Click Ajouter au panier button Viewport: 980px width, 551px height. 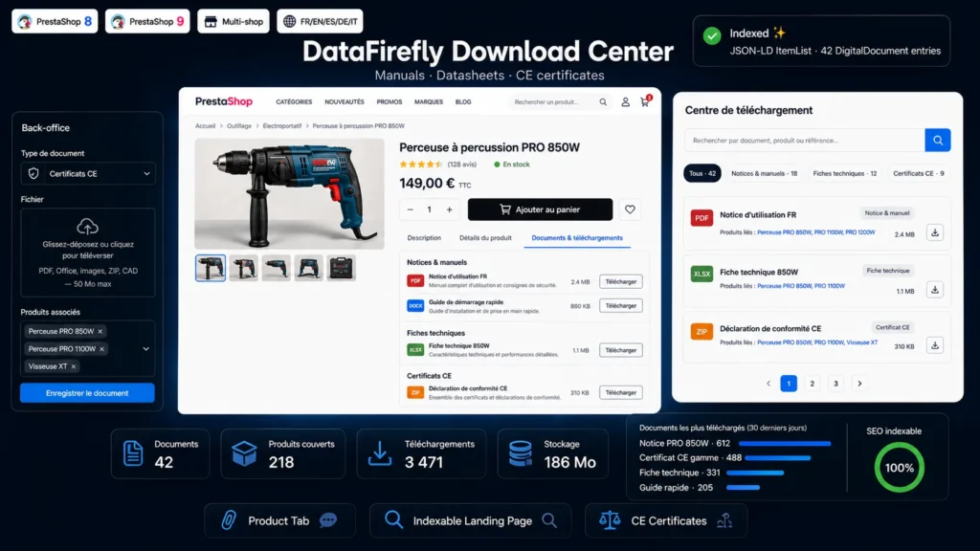[x=540, y=209]
